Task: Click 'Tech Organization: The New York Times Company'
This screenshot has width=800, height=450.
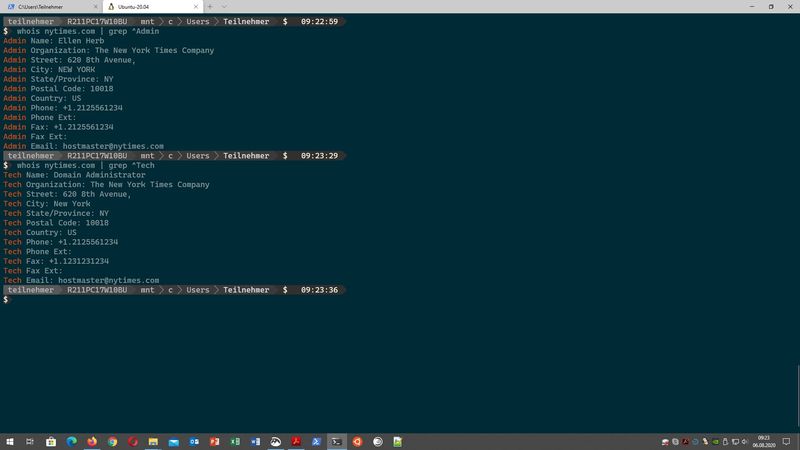Action: click(106, 185)
